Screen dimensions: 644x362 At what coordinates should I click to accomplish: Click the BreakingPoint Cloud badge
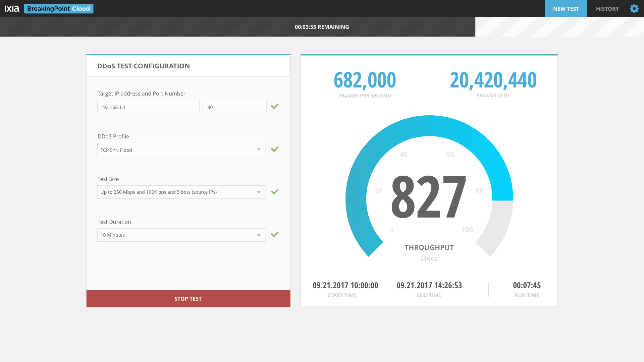(59, 9)
